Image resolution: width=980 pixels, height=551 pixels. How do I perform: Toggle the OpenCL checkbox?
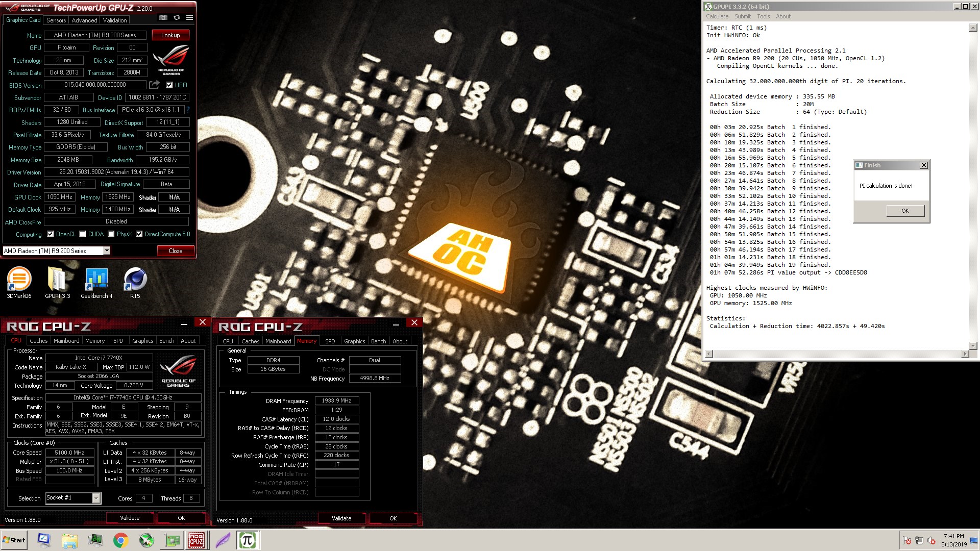pyautogui.click(x=51, y=234)
